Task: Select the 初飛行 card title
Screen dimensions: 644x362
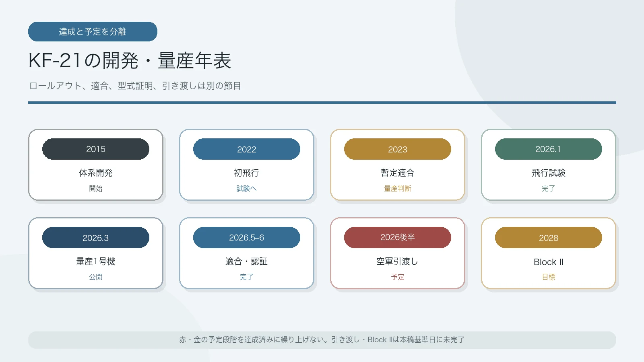Action: 247,173
